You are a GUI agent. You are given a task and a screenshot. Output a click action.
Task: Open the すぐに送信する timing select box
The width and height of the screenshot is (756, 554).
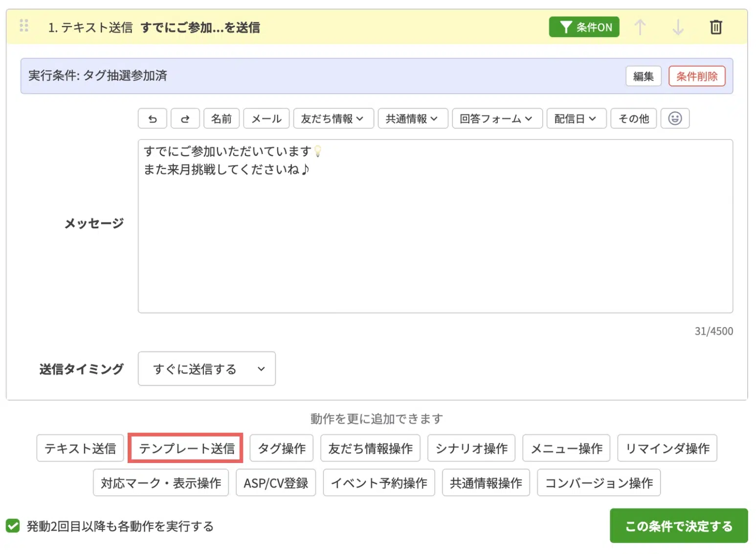click(207, 369)
